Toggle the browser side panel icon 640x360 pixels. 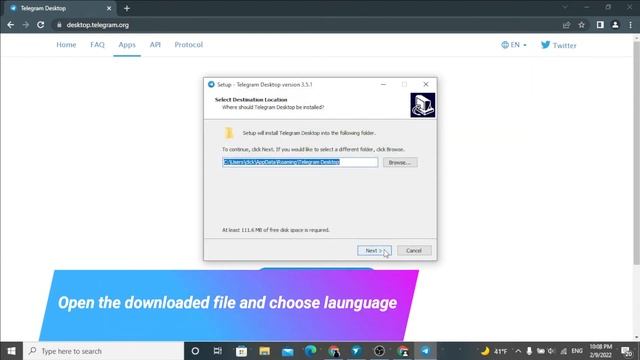pos(600,25)
